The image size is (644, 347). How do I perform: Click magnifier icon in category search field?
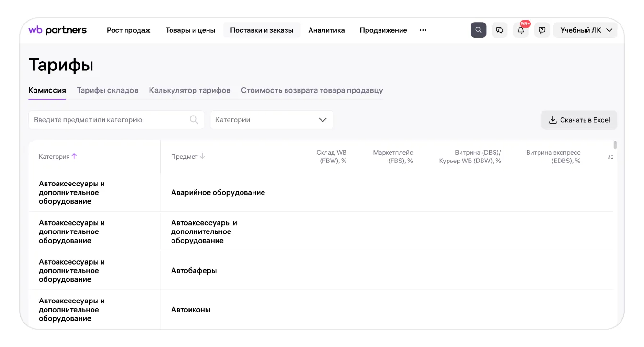(x=194, y=120)
